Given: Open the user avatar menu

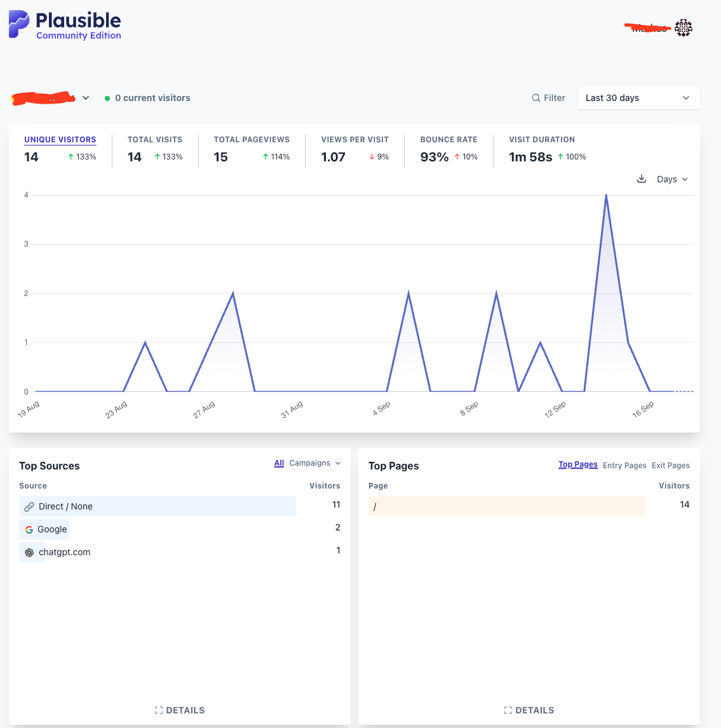Looking at the screenshot, I should [x=684, y=28].
